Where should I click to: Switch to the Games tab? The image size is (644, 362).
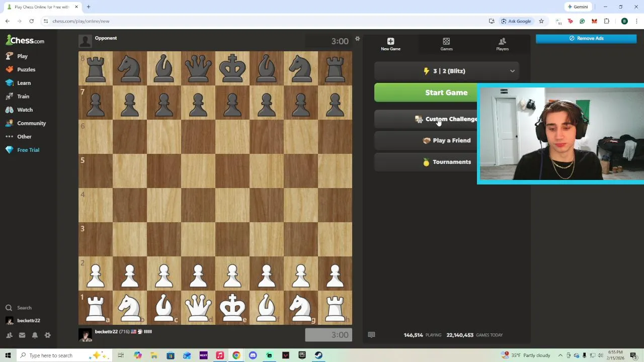(x=446, y=44)
